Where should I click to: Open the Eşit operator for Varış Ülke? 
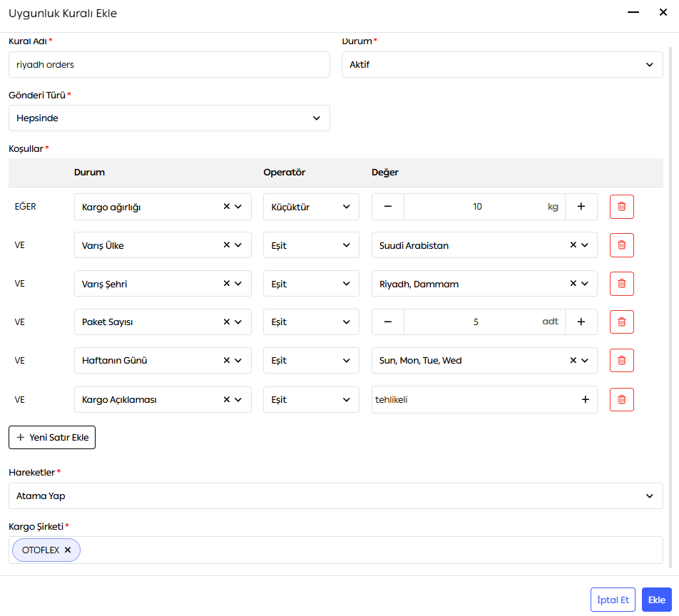[312, 245]
